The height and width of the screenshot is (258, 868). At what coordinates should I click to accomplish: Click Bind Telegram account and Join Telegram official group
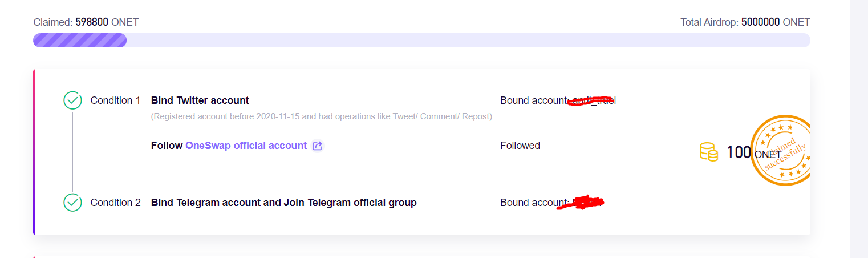(284, 203)
